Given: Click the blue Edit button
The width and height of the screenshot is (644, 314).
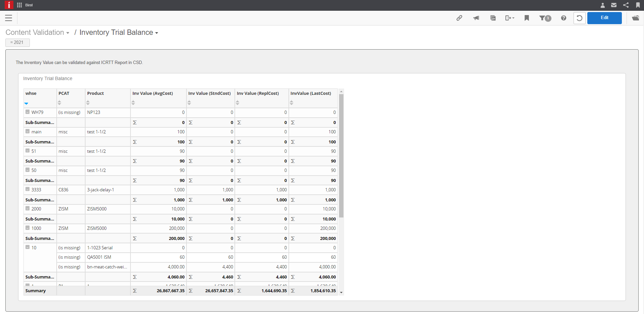Looking at the screenshot, I should (604, 18).
